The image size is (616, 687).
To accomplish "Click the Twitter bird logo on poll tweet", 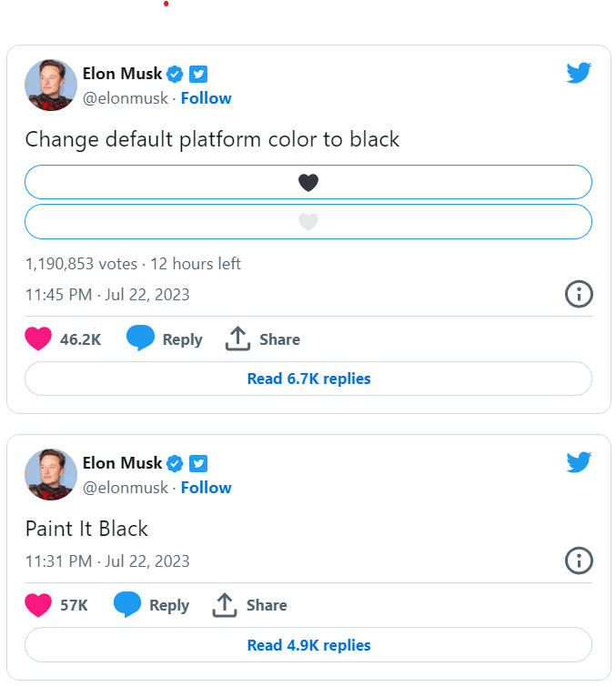I will (579, 73).
